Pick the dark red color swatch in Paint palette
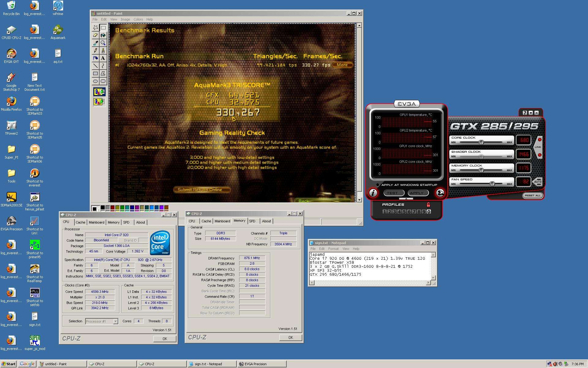The height and width of the screenshot is (368, 588). tap(112, 208)
